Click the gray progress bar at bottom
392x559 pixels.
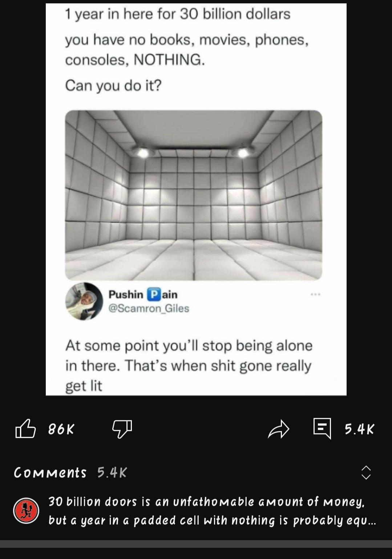click(196, 544)
